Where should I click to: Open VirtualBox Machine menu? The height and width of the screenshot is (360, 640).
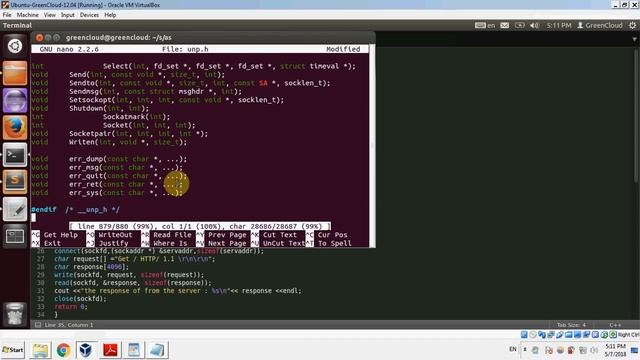point(27,15)
